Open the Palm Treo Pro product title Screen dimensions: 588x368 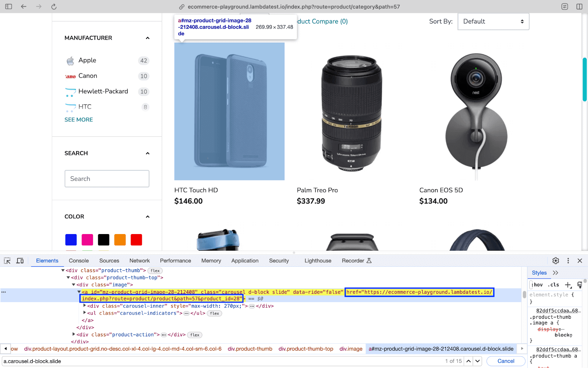point(317,190)
